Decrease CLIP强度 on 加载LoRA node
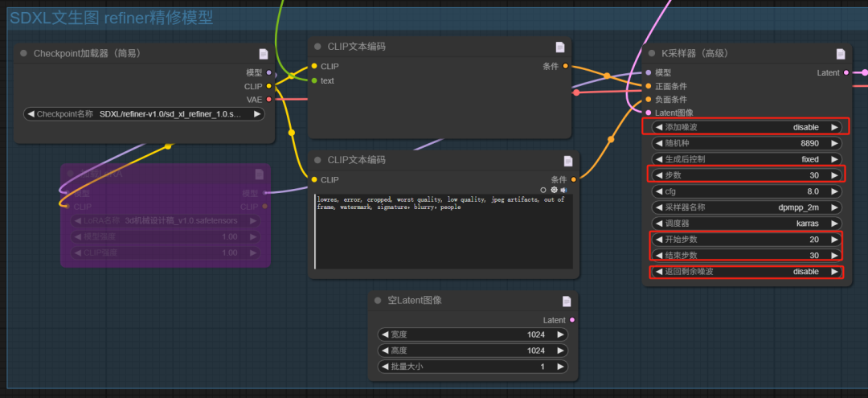 (x=77, y=252)
